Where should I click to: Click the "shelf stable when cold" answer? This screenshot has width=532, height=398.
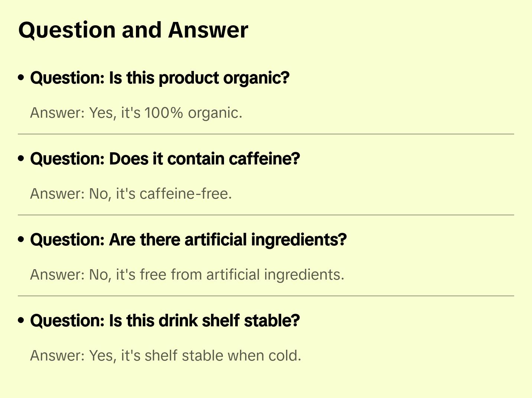(165, 356)
